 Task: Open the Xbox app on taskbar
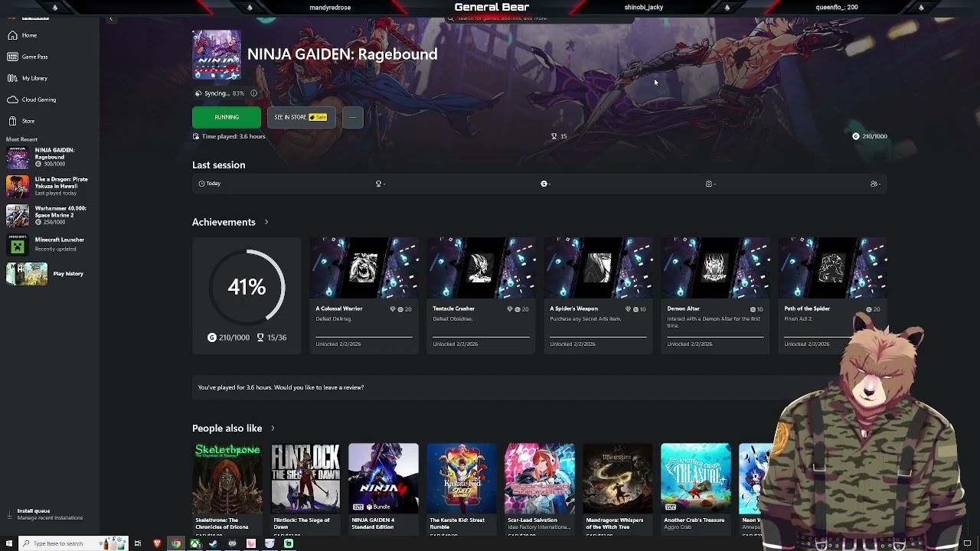[x=195, y=543]
